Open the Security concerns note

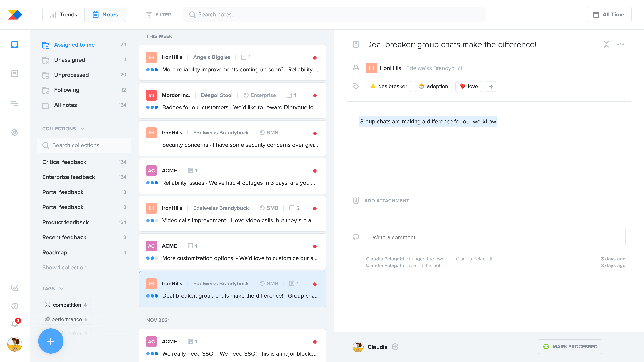point(232,138)
